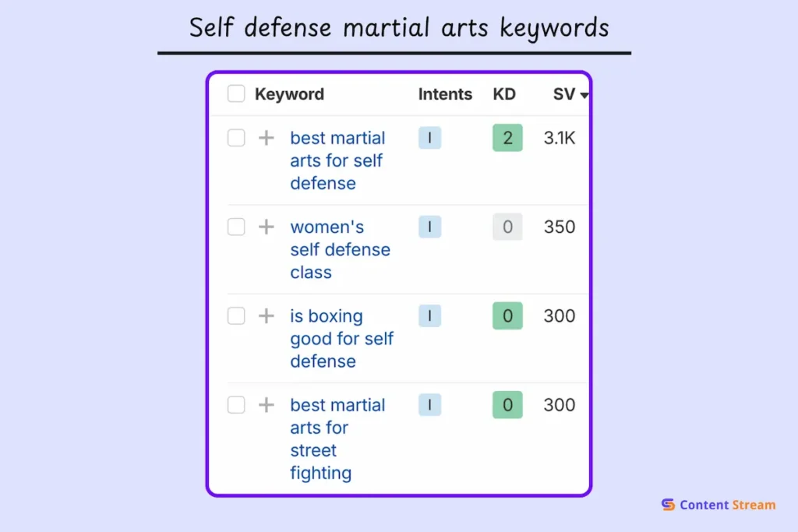Click the SV sort arrow to reorder results
The image size is (798, 532).
pos(583,95)
